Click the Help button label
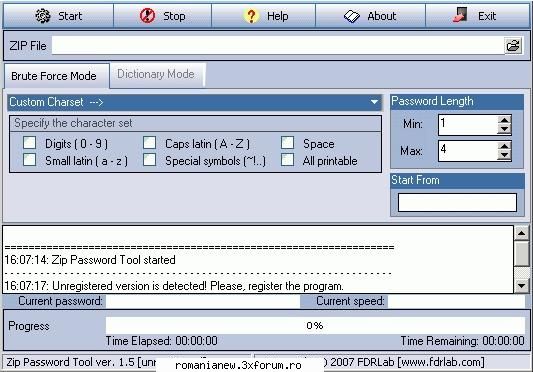Screen dimensions: 533x372 tap(277, 16)
